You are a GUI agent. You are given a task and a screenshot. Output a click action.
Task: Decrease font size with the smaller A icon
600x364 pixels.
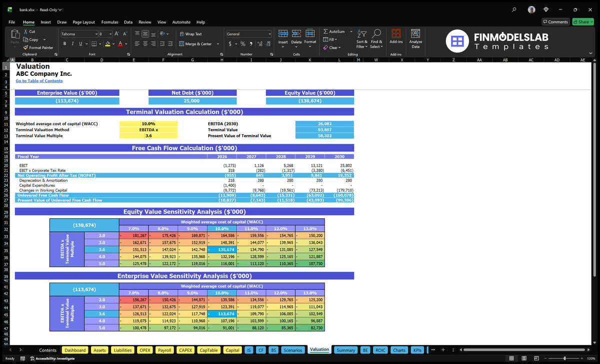tap(124, 34)
